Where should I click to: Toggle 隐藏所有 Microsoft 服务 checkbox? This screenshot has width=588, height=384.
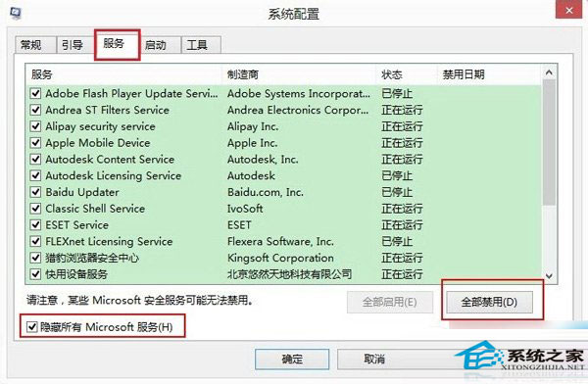(32, 327)
